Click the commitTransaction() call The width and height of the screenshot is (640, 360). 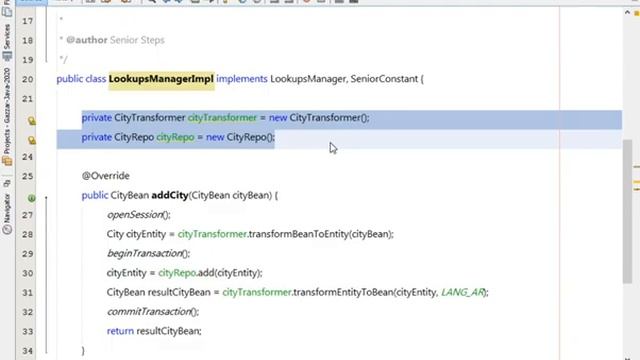[x=153, y=312]
